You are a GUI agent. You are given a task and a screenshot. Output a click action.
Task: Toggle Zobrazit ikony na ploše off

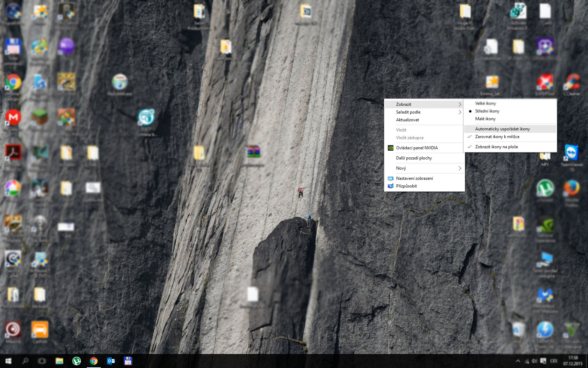496,147
